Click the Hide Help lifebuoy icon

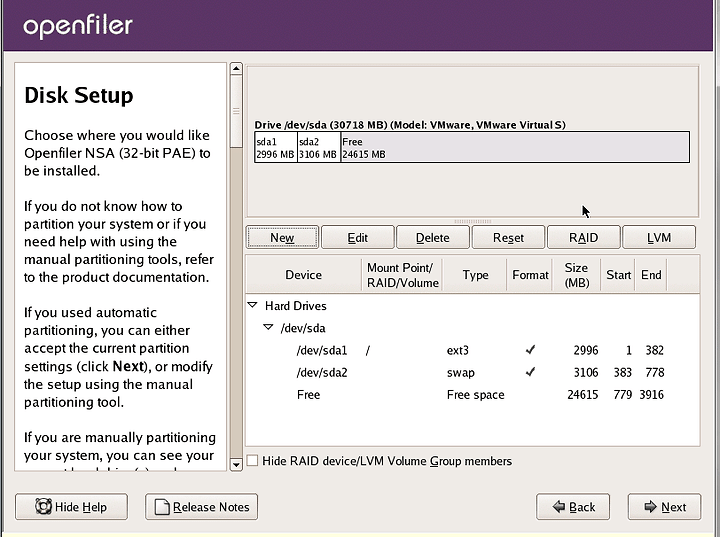(x=44, y=506)
